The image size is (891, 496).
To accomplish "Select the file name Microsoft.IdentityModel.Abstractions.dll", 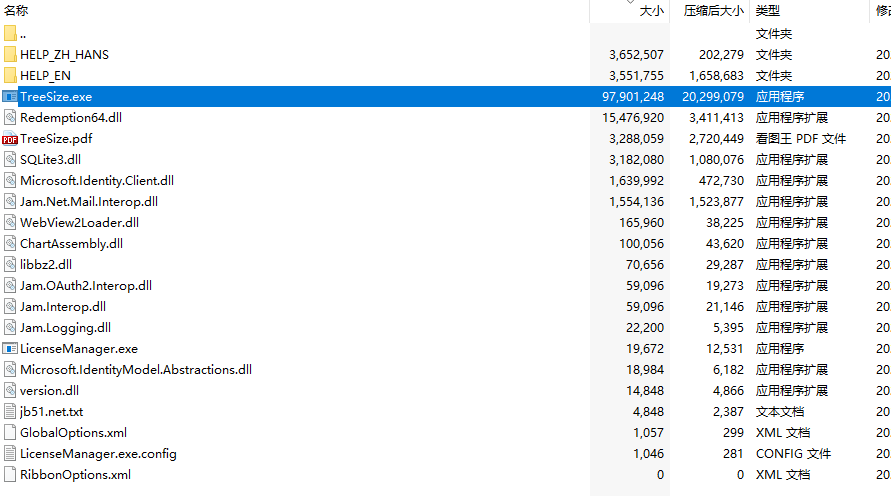I will point(136,370).
